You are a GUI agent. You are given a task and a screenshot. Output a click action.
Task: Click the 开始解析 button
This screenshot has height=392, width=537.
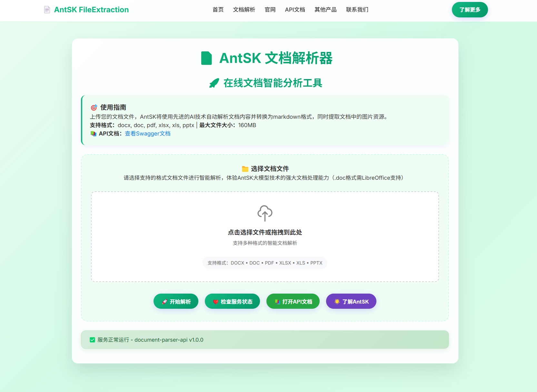pyautogui.click(x=176, y=301)
